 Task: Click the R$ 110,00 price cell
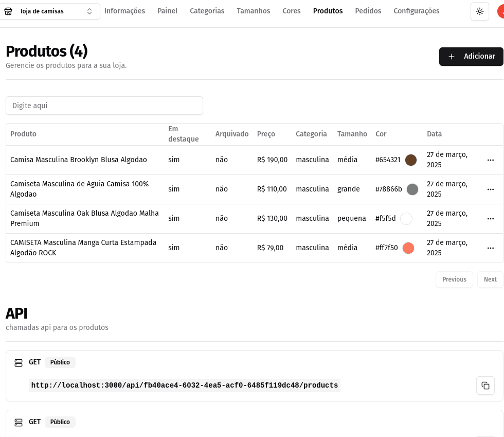pyautogui.click(x=272, y=189)
